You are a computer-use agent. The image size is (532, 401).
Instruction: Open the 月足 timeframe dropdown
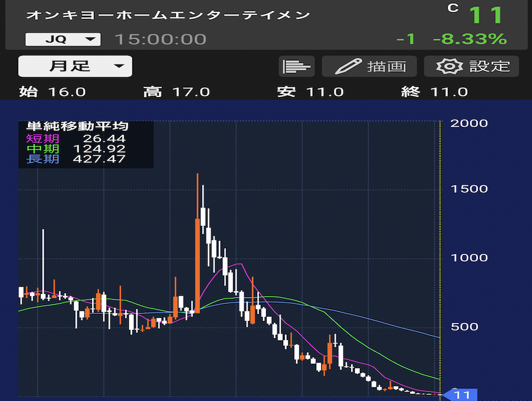coord(75,66)
